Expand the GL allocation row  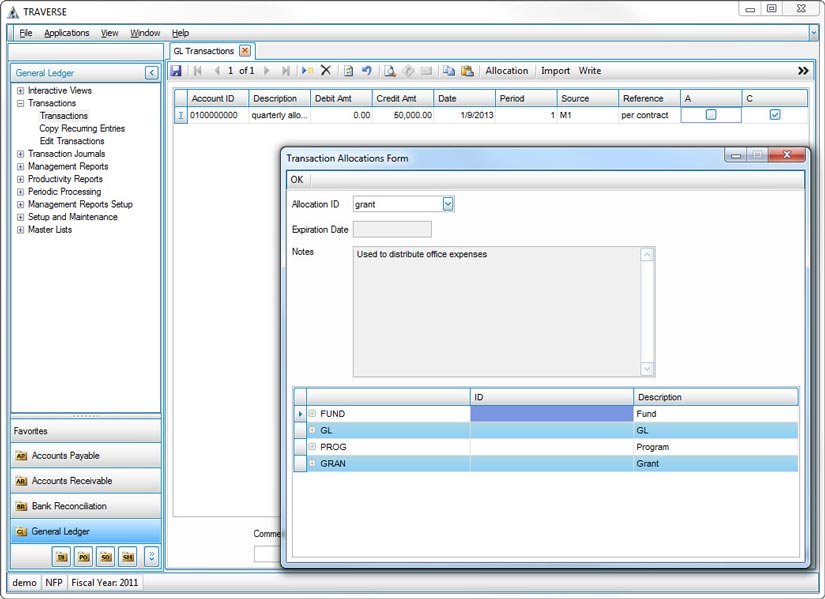312,430
